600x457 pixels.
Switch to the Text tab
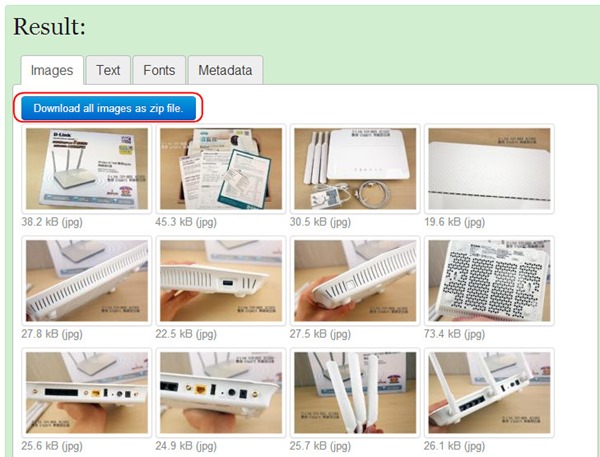108,70
